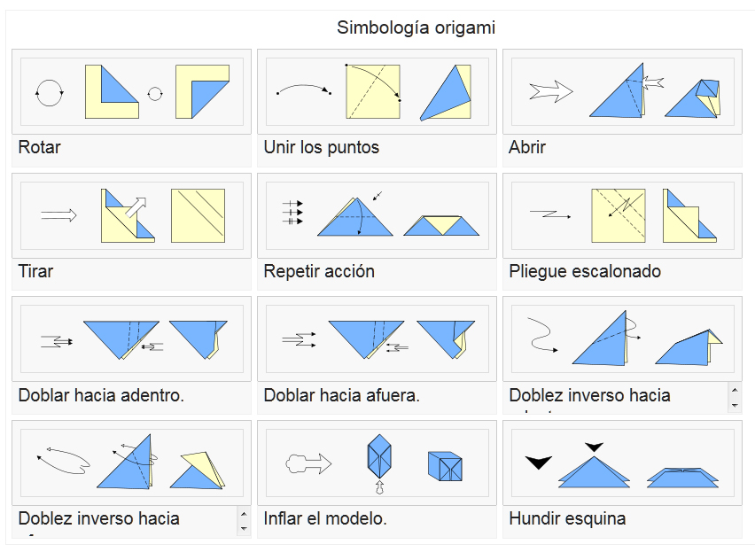Open the Rotar symbol thumbnail
Image resolution: width=755 pixels, height=560 pixels.
pyautogui.click(x=131, y=91)
